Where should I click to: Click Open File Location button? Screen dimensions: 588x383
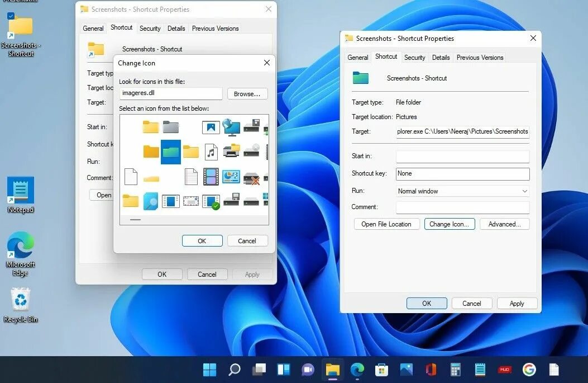coord(386,224)
